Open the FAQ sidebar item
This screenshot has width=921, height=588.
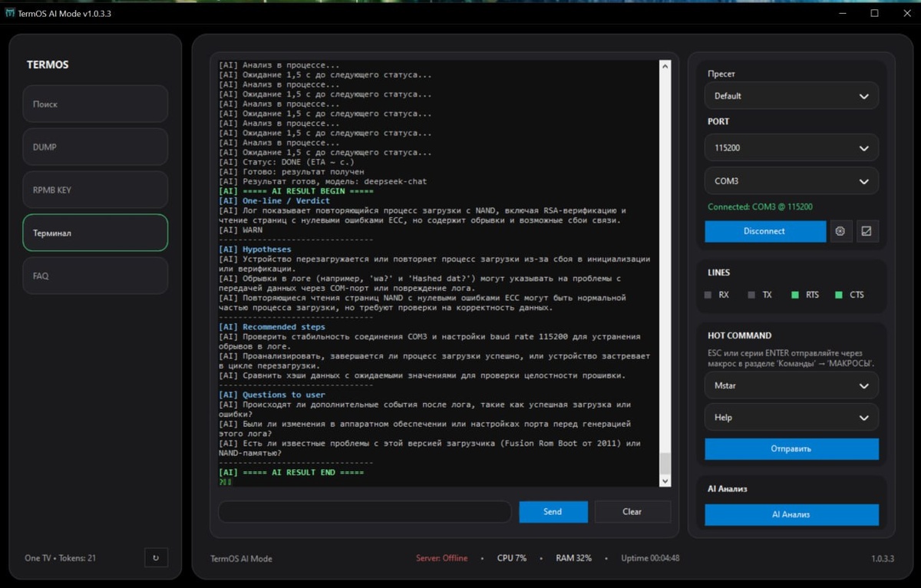click(95, 276)
